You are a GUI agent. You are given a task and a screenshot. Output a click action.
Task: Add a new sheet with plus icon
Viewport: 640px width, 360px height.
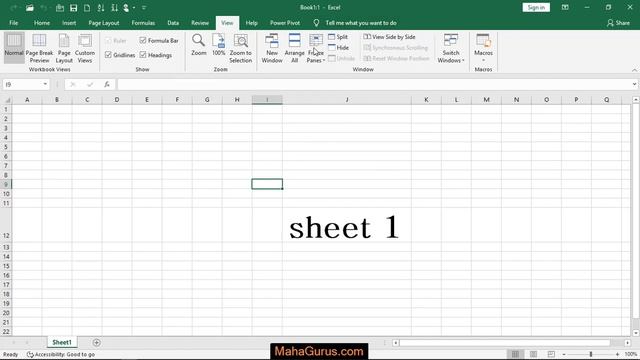96,342
